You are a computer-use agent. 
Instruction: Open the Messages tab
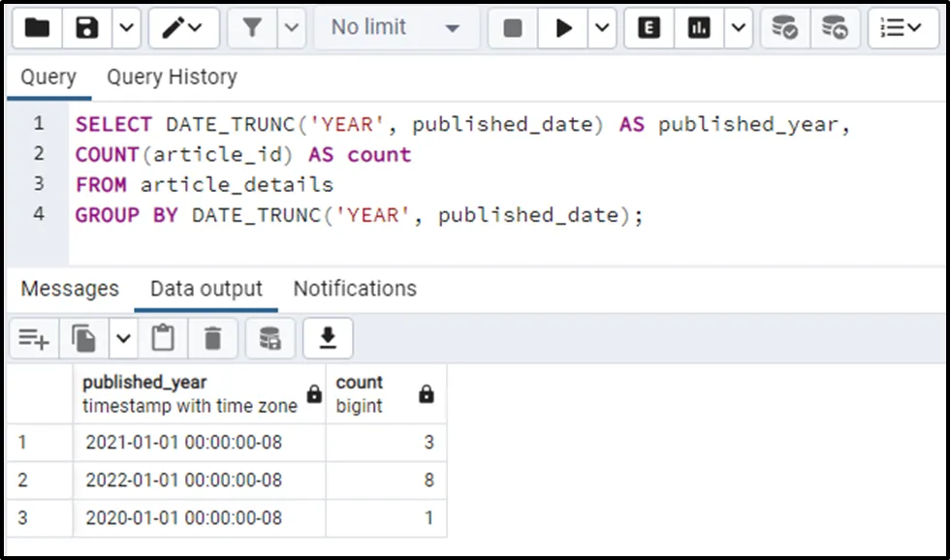pos(70,289)
